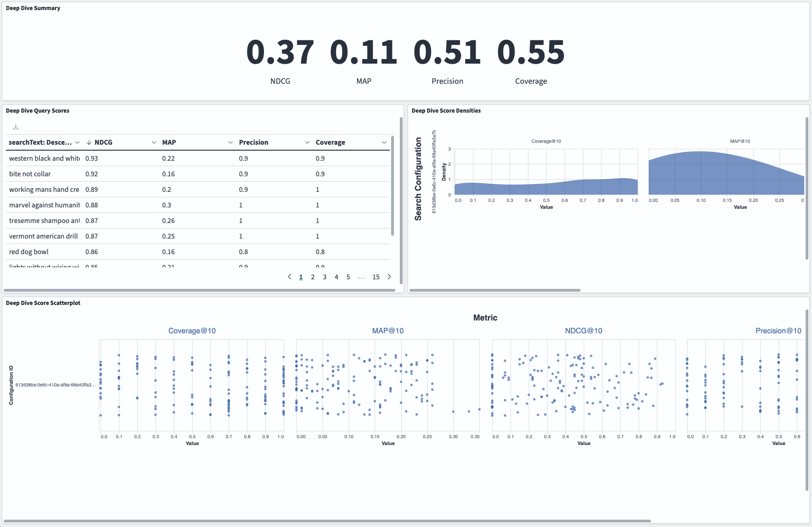
Task: Open the NDCG column header dropdown
Action: 154,142
